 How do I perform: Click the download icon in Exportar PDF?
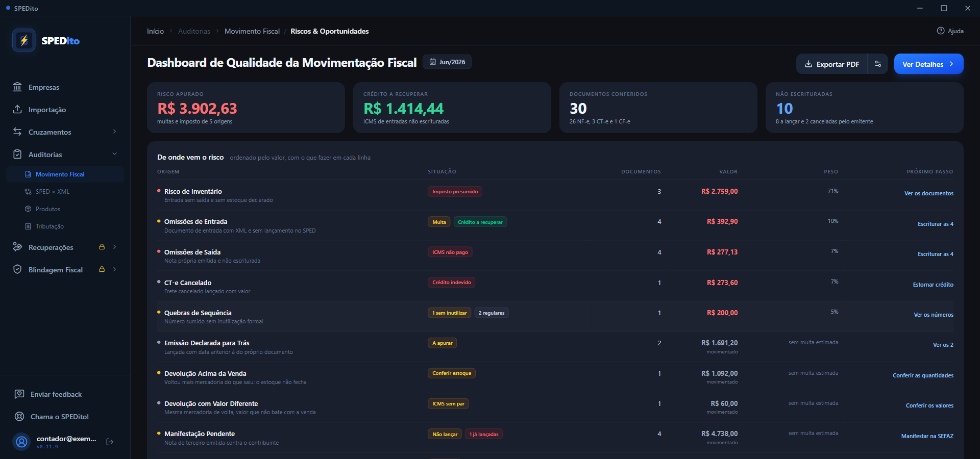pos(808,64)
